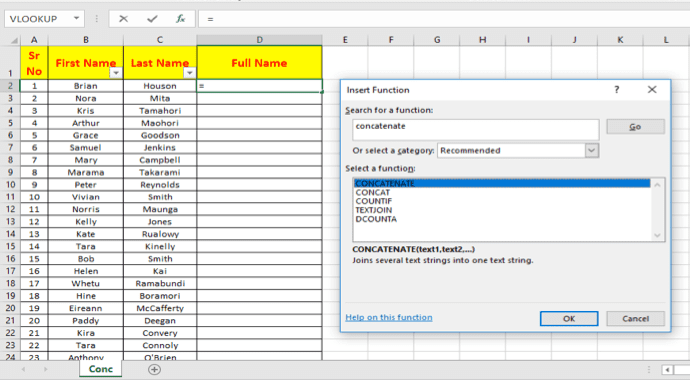The height and width of the screenshot is (380, 690).
Task: Select column D header
Action: [x=260, y=40]
